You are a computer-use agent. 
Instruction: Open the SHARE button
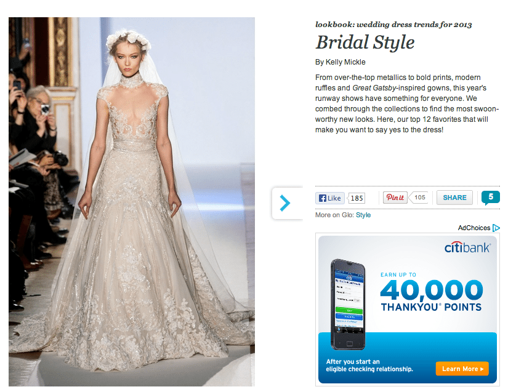click(x=454, y=198)
